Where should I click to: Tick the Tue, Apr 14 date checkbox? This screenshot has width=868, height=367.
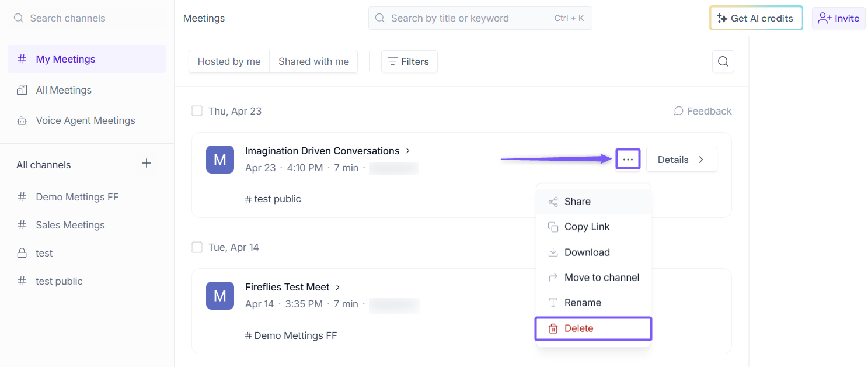197,247
